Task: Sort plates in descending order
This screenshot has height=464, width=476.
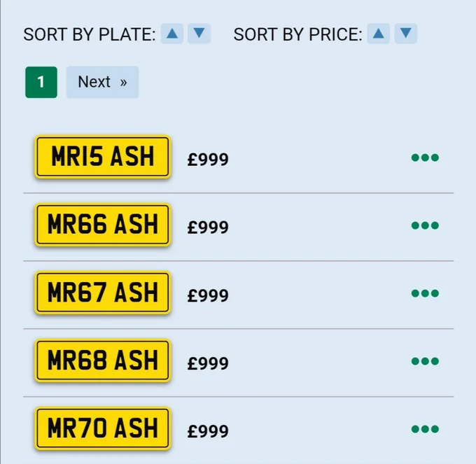Action: pyautogui.click(x=199, y=34)
